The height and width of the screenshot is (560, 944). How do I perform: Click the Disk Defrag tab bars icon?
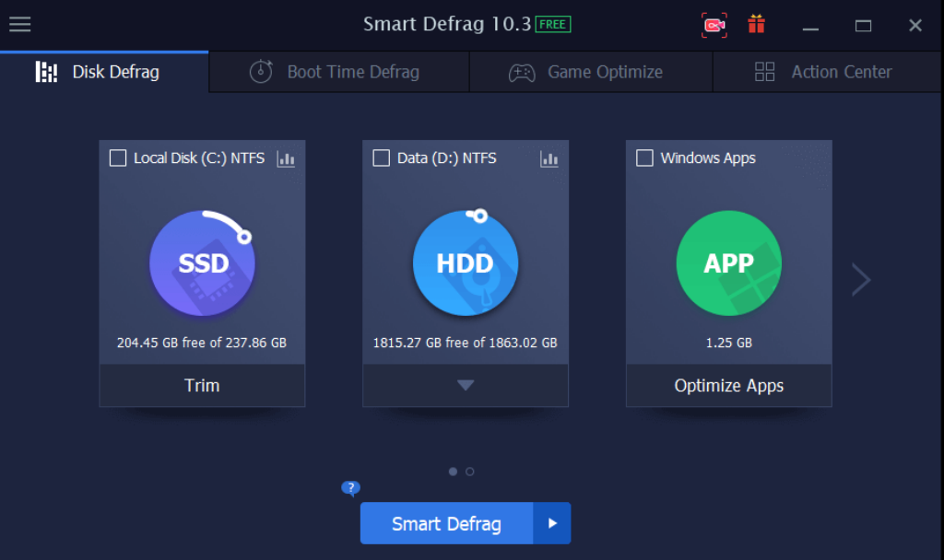click(46, 72)
